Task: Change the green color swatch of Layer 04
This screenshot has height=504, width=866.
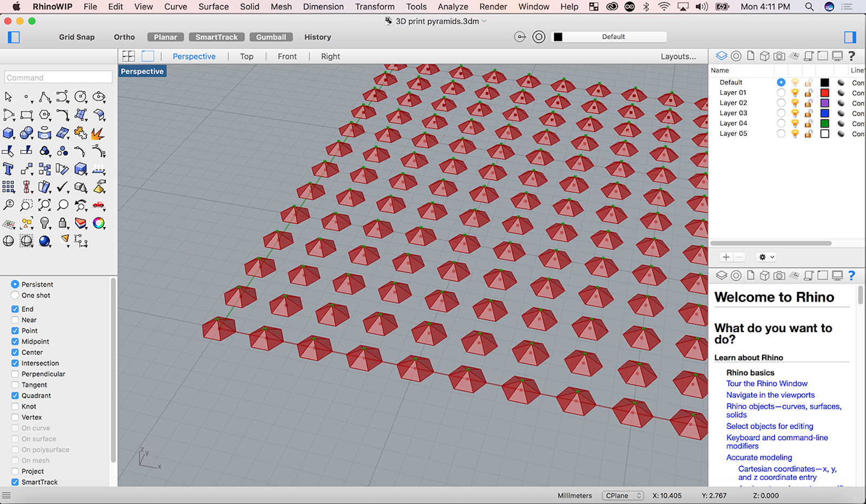Action: click(x=824, y=123)
